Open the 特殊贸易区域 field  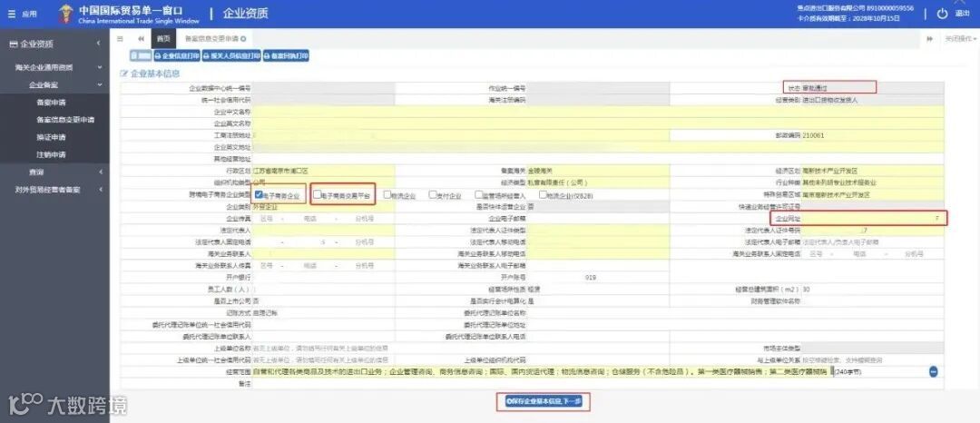[x=873, y=195]
